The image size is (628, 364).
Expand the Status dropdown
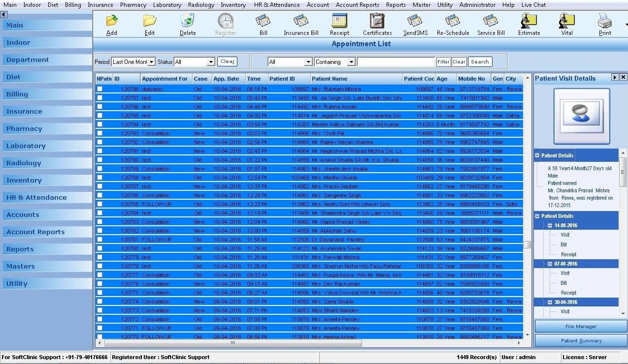(211, 62)
